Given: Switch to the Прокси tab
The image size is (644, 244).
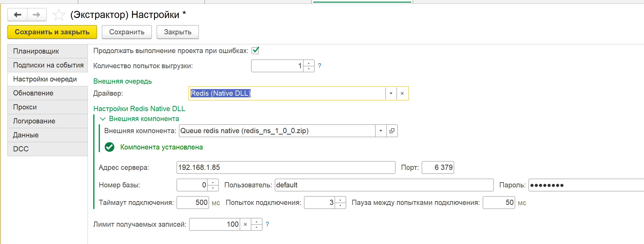Looking at the screenshot, I should [47, 107].
